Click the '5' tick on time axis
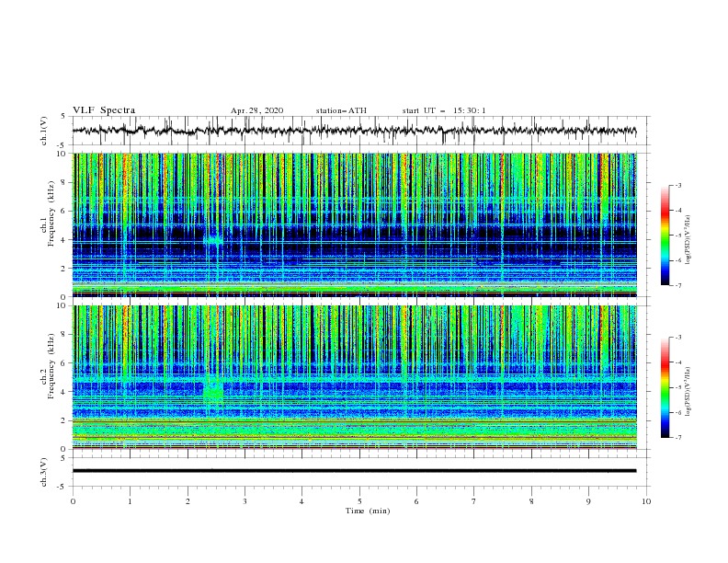This screenshot has width=728, height=563. (359, 501)
